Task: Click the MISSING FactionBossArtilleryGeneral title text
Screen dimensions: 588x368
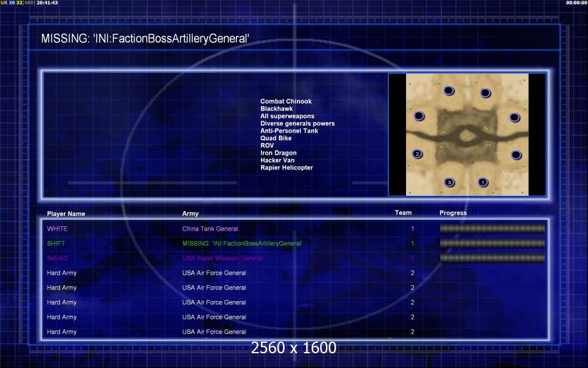Action: [145, 39]
